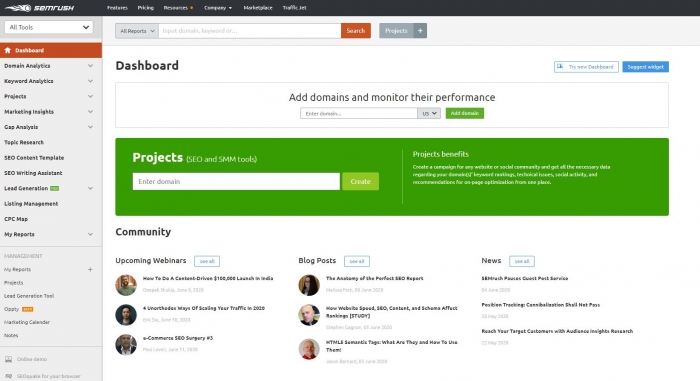The height and width of the screenshot is (381, 700).
Task: Click see all for Upcoming Webinars
Action: point(207,261)
